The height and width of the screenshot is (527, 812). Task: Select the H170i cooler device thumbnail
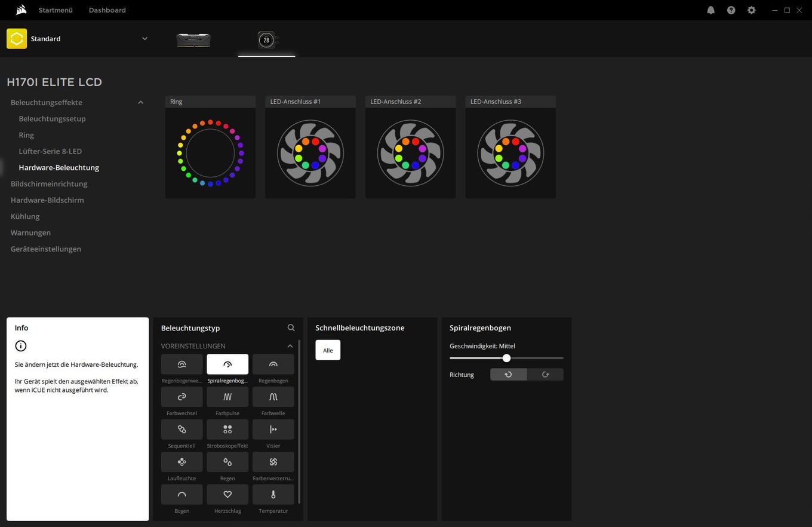coord(267,40)
